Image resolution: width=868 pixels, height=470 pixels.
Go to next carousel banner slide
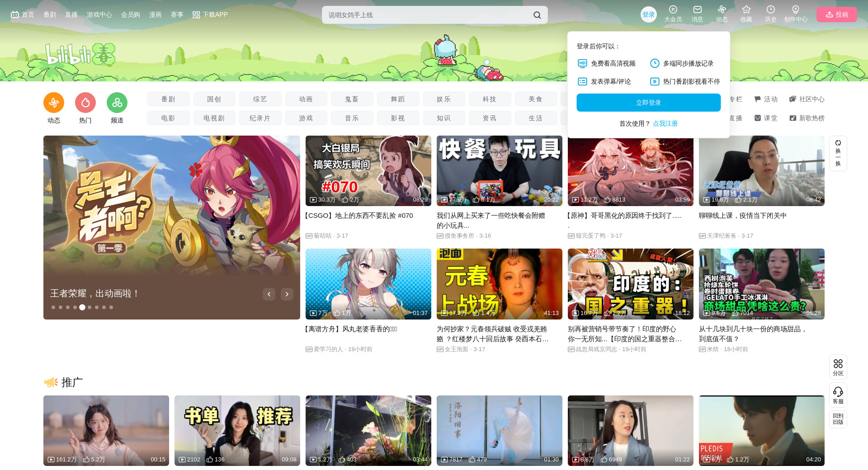click(287, 294)
